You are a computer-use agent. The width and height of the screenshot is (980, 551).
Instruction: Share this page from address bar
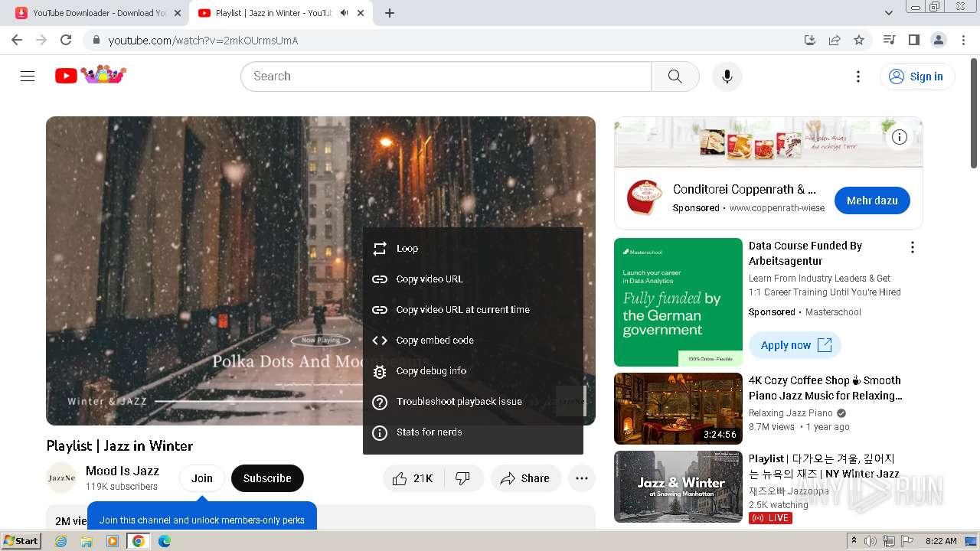point(835,40)
